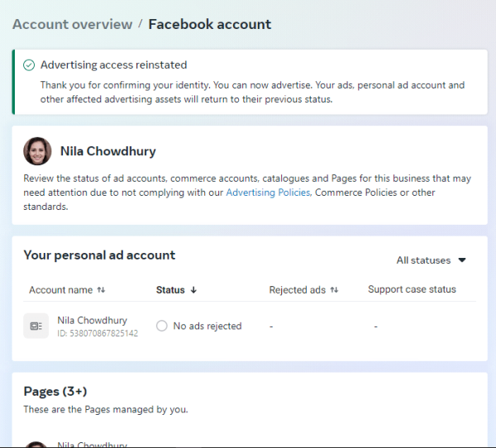Open Nila Chowdhury's profile picture
Viewport: 496px width, 448px height.
tap(37, 151)
